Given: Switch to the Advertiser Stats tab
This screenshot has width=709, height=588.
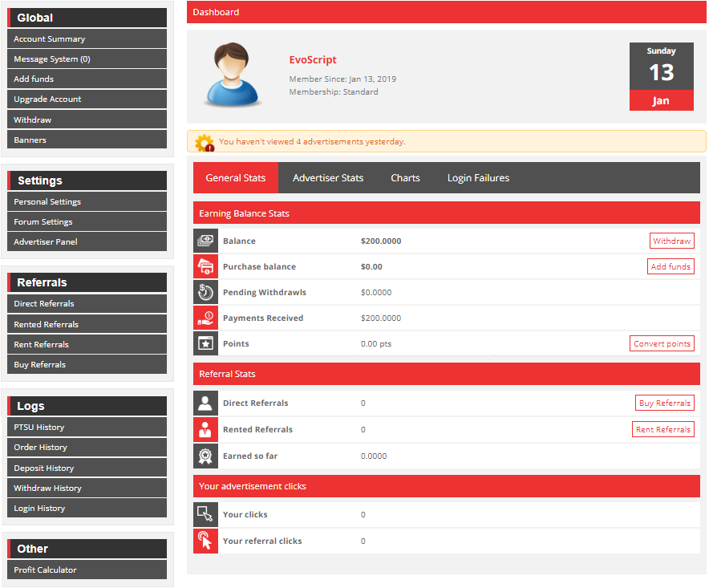Looking at the screenshot, I should click(x=328, y=177).
